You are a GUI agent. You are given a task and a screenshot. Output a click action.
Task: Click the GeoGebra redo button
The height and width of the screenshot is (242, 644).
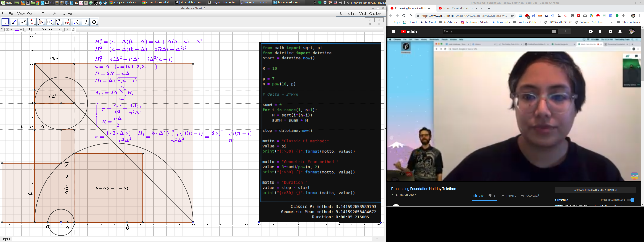pyautogui.click(x=379, y=20)
